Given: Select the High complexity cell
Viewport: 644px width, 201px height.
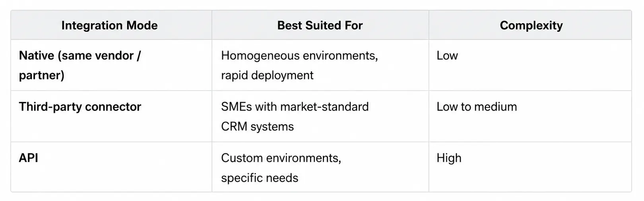Looking at the screenshot, I should point(449,158).
